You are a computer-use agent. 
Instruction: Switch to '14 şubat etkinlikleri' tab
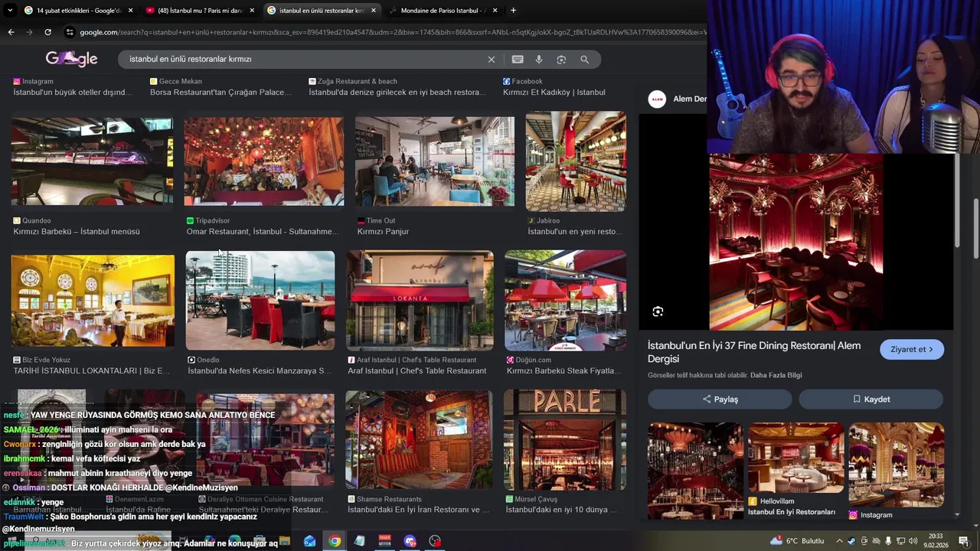78,11
